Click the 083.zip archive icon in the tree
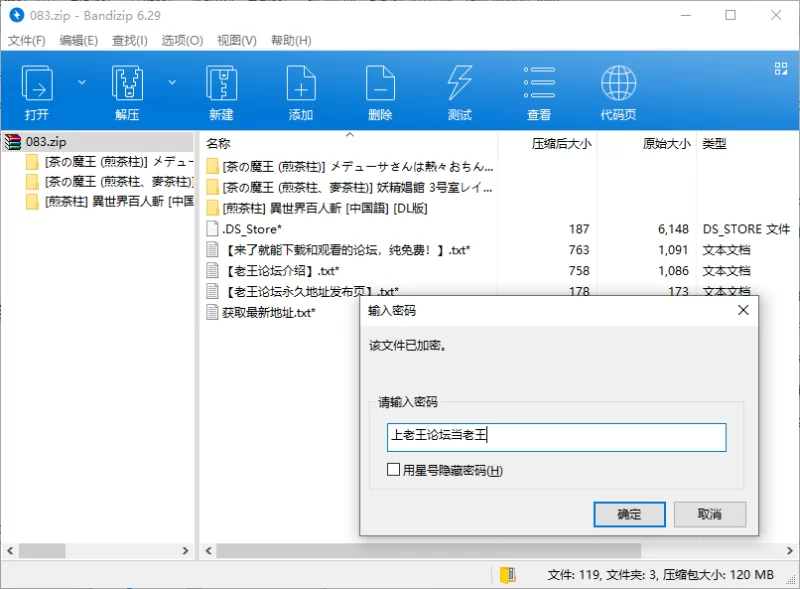This screenshot has height=589, width=800. point(13,141)
